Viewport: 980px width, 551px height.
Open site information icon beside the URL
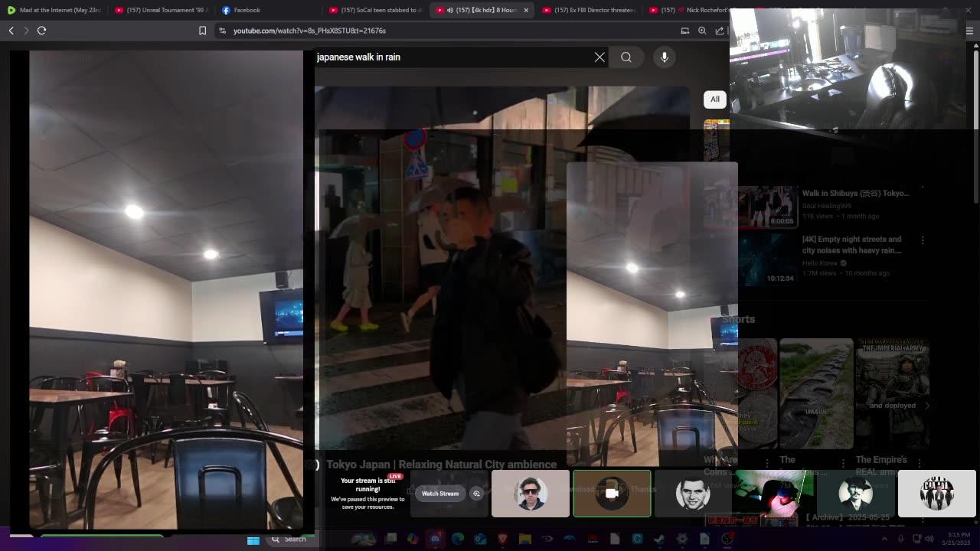click(222, 31)
